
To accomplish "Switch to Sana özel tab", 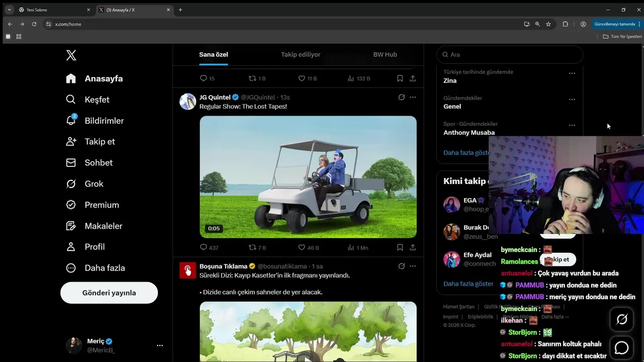I will (213, 54).
